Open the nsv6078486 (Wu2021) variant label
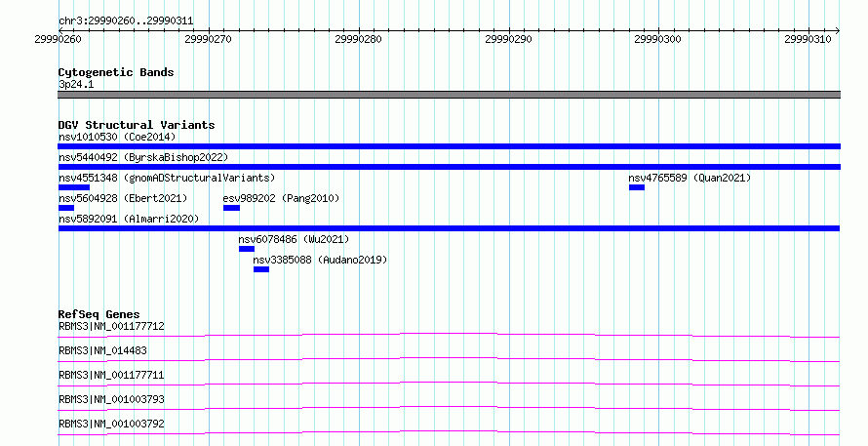This screenshot has width=868, height=446. point(294,239)
